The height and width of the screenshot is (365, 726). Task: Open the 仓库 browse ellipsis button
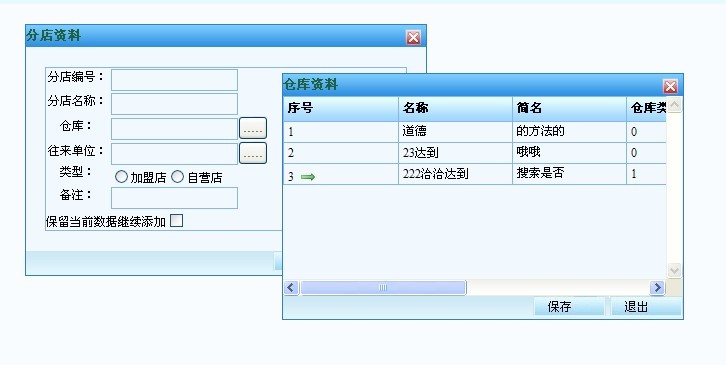click(x=253, y=128)
